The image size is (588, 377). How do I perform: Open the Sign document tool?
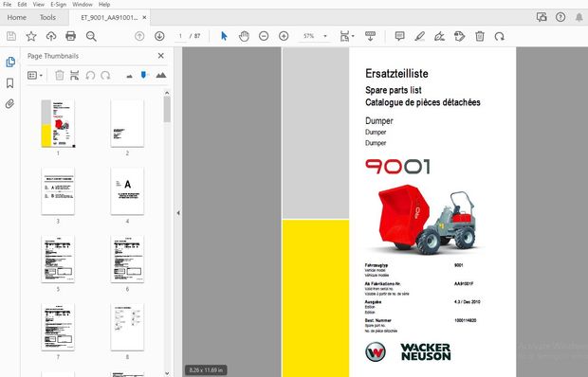439,36
